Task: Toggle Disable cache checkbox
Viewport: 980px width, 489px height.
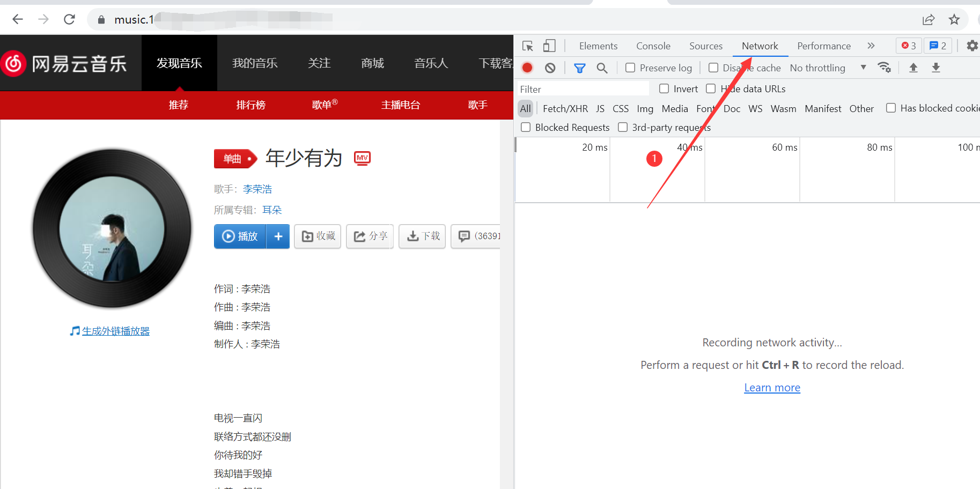Action: point(713,68)
